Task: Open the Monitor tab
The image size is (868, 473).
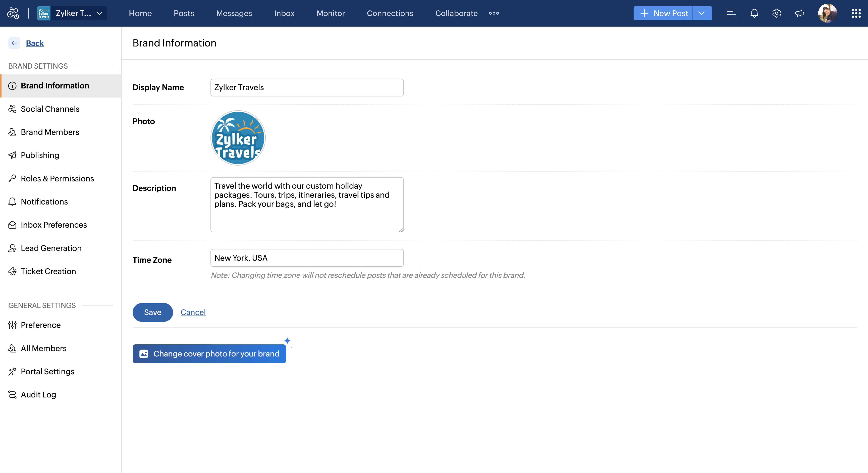Action: (x=331, y=13)
